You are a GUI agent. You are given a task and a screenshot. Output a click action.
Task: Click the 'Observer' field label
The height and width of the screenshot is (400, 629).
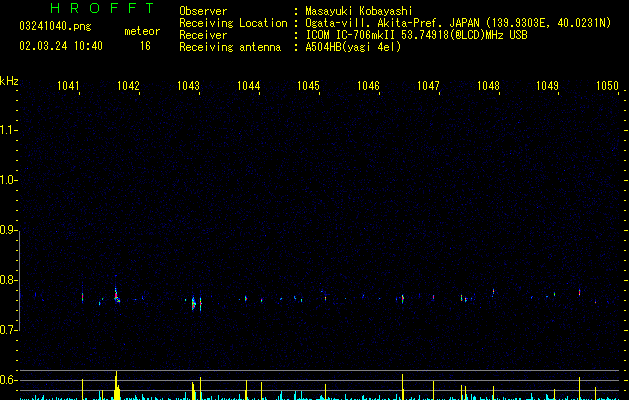(203, 11)
